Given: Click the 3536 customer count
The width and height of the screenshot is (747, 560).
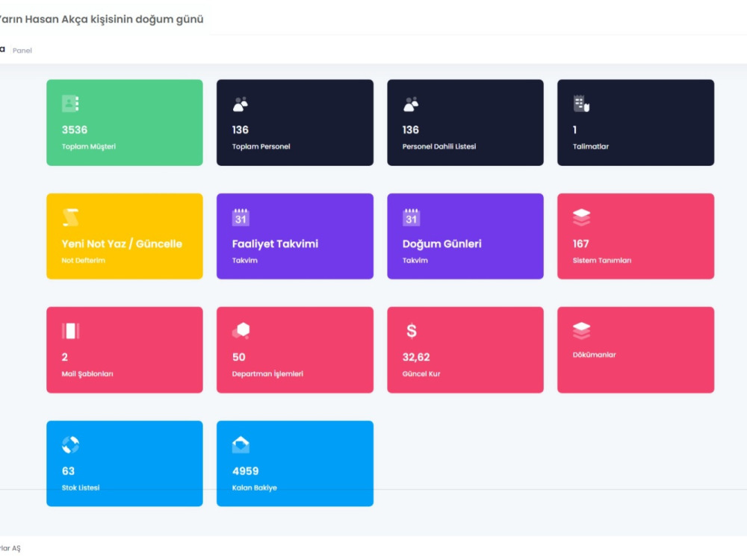Looking at the screenshot, I should pos(75,129).
